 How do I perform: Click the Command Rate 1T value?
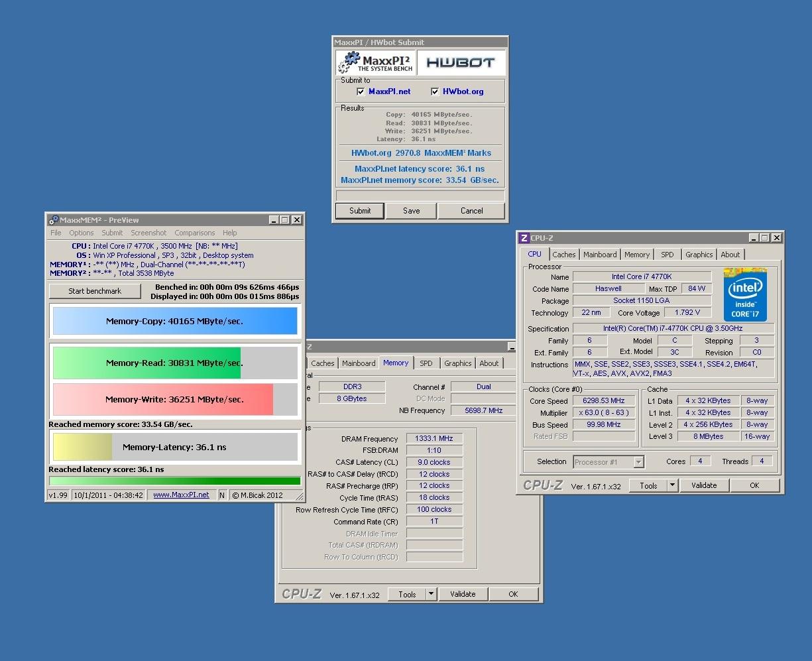[434, 522]
